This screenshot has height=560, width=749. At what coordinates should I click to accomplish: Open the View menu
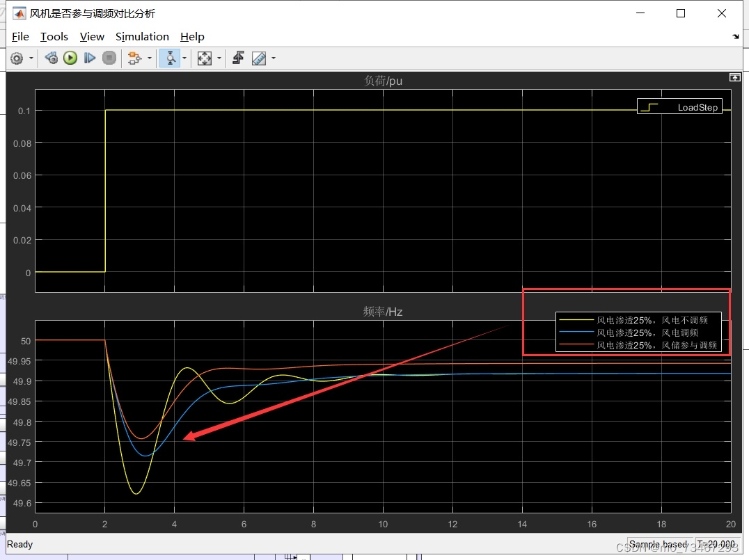click(92, 37)
